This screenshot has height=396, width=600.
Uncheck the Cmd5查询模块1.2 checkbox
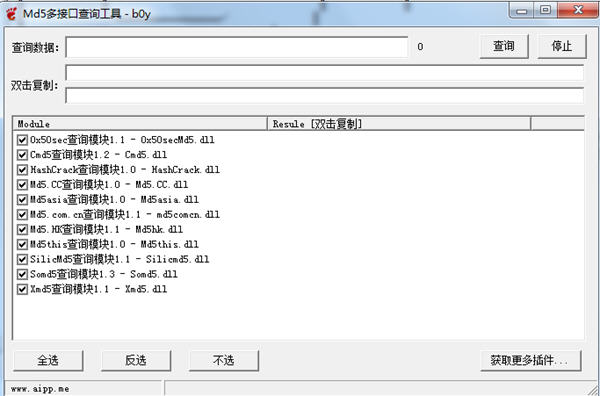click(22, 155)
